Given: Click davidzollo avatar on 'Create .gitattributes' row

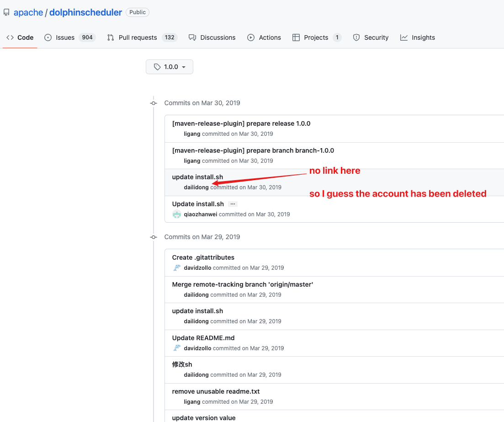Looking at the screenshot, I should click(177, 267).
